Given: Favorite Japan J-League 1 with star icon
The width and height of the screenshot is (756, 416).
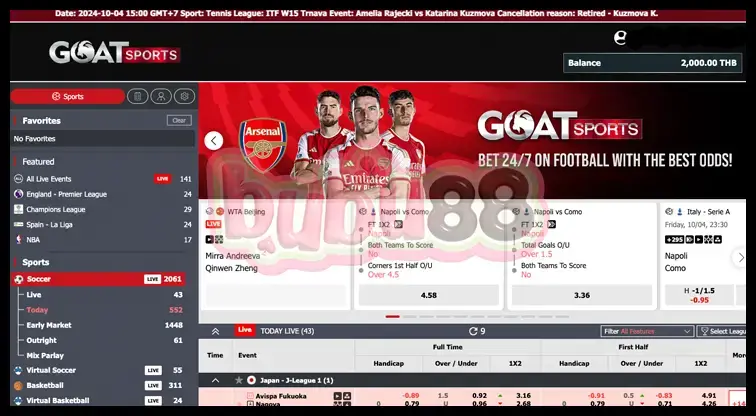Looking at the screenshot, I should tap(239, 380).
